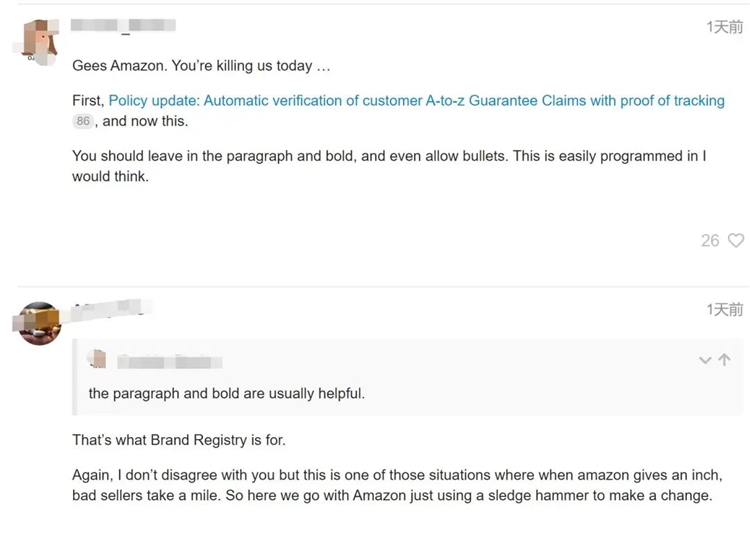The height and width of the screenshot is (539, 750).
Task: Click the small avatar inside the quote
Action: [98, 359]
